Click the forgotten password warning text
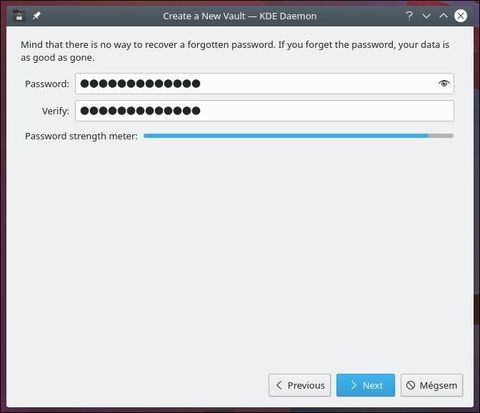 coord(235,51)
